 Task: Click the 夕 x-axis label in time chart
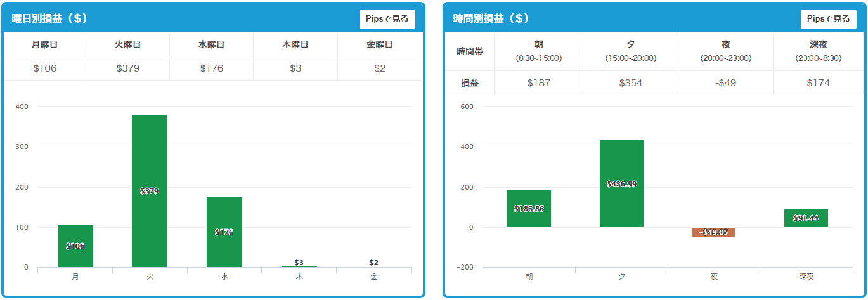pyautogui.click(x=621, y=277)
